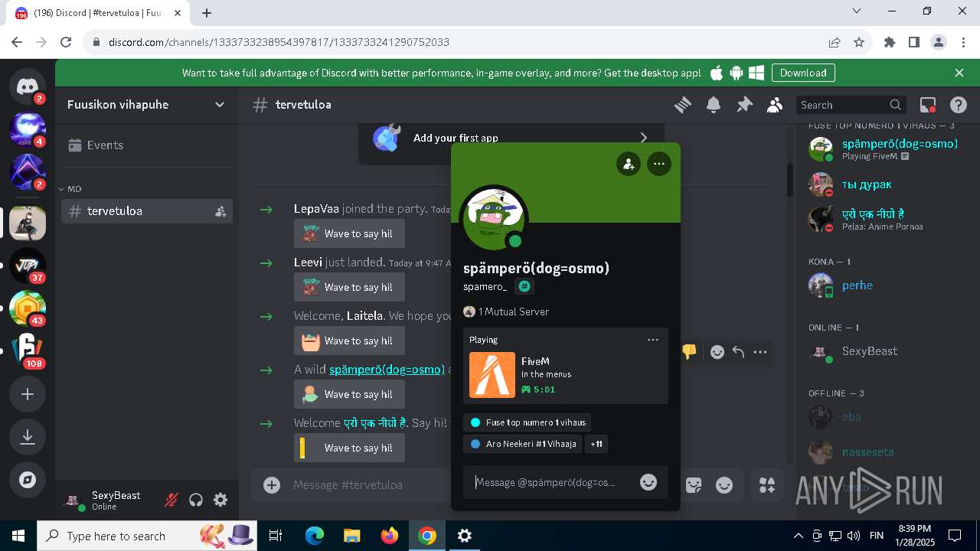
Task: Click create invite icon beside tervetuloa
Action: (x=220, y=211)
